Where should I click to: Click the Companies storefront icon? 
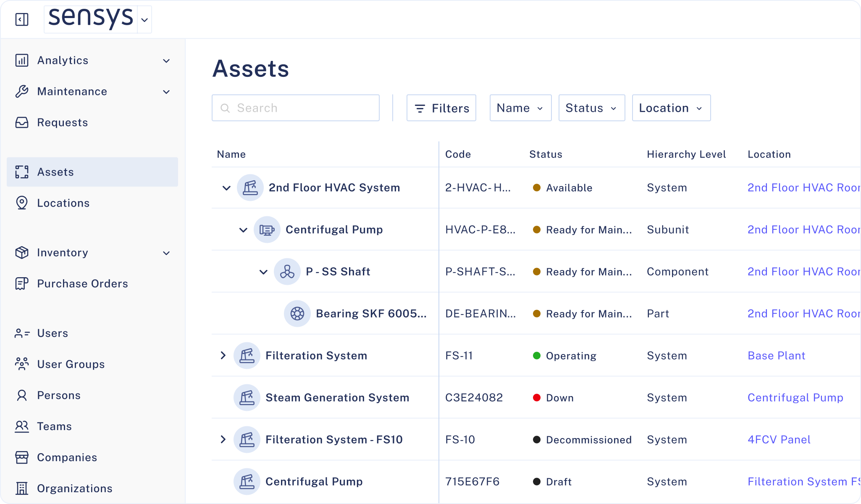[x=22, y=457]
